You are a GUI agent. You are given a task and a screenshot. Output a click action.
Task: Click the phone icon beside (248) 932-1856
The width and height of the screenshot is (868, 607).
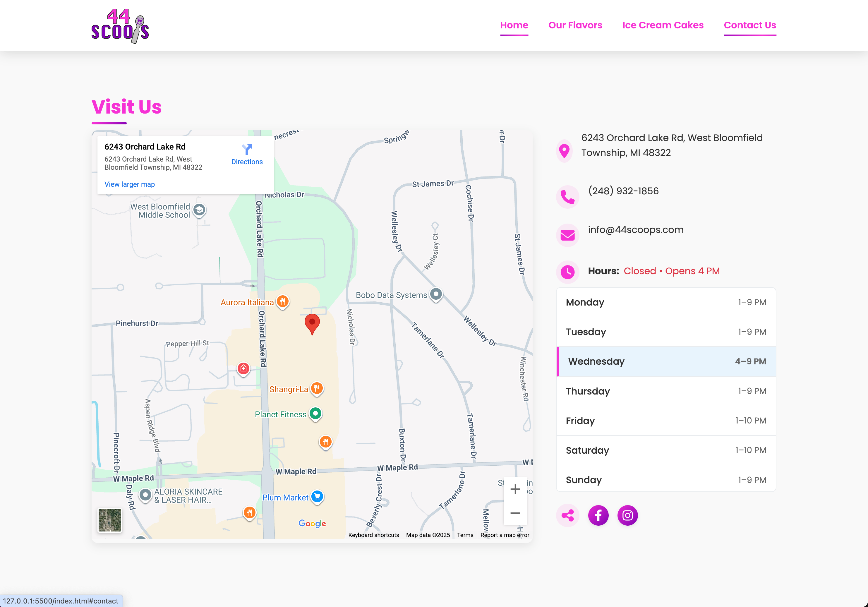[567, 197]
